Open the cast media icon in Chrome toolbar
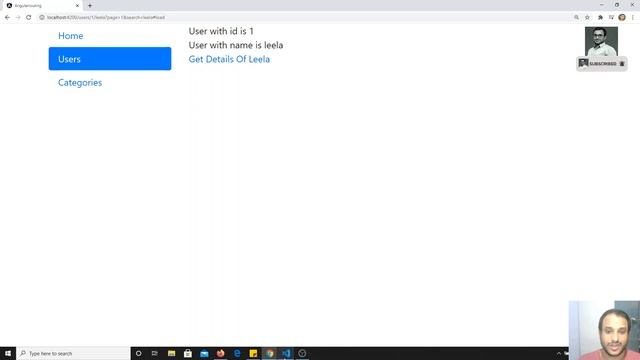 611,18
